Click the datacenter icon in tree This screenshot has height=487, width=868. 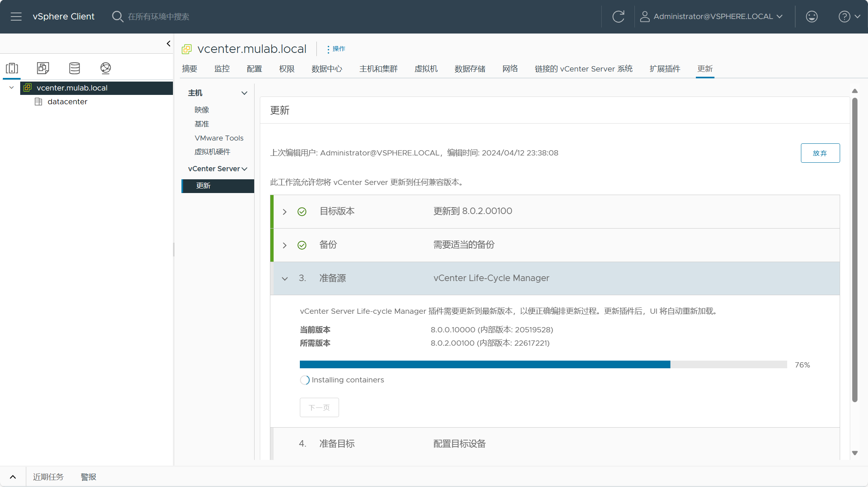pos(38,102)
